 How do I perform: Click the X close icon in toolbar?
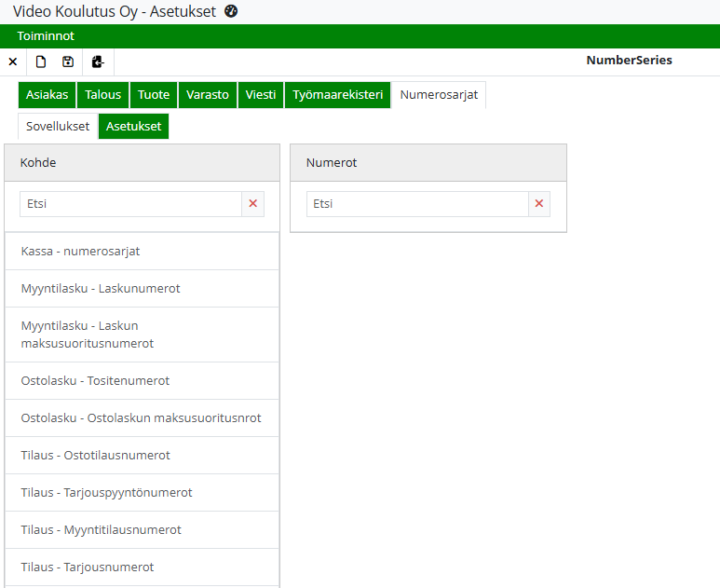point(13,62)
